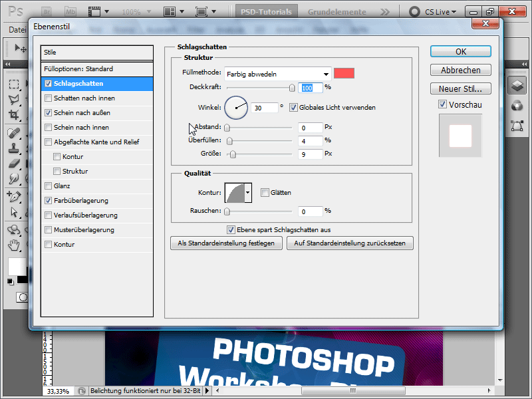Screen dimensions: 532x399
Task: Open the Paths panel icon
Action: click(x=517, y=126)
